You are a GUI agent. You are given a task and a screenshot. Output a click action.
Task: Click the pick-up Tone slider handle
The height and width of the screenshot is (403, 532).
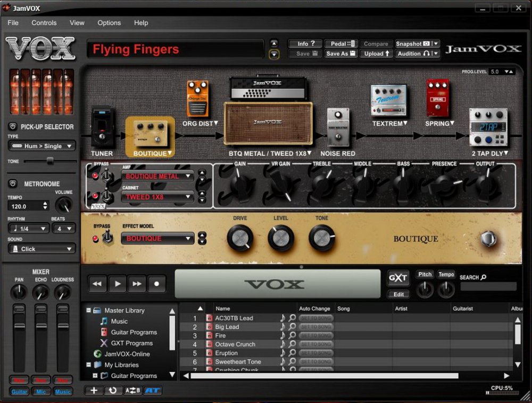coord(50,161)
